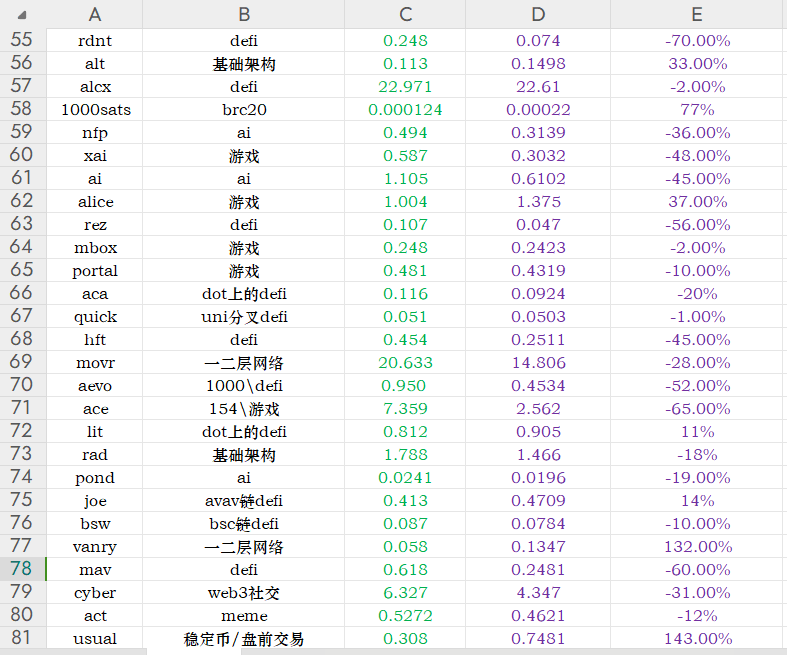Select the 'uni分叉defi' cell
787x655 pixels.
(x=243, y=316)
